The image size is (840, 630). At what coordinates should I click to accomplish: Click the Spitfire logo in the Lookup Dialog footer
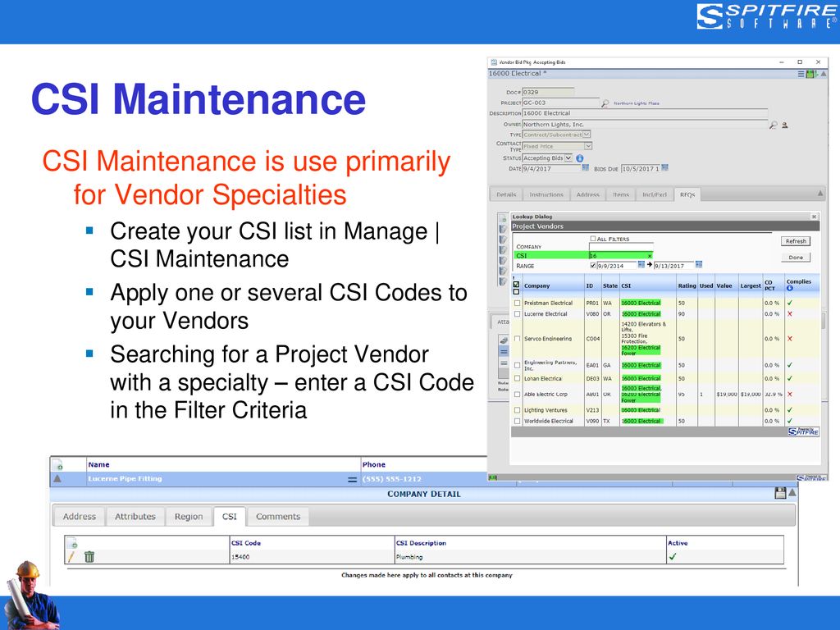point(804,431)
